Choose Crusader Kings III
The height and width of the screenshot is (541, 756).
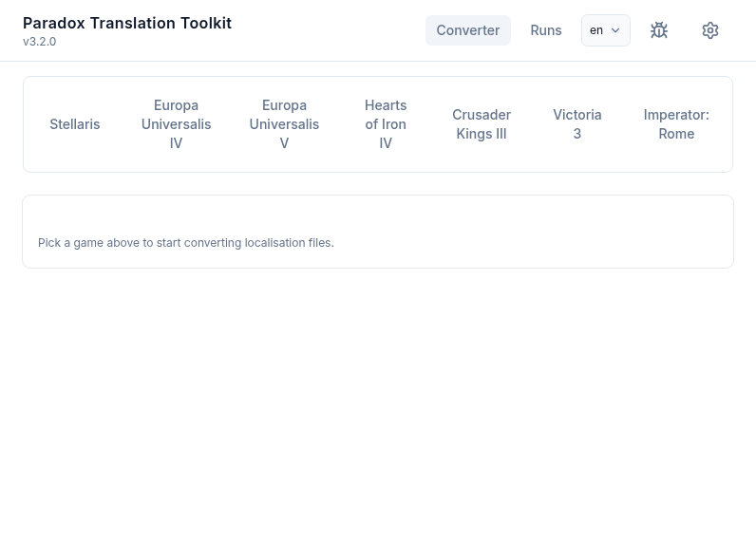[482, 124]
